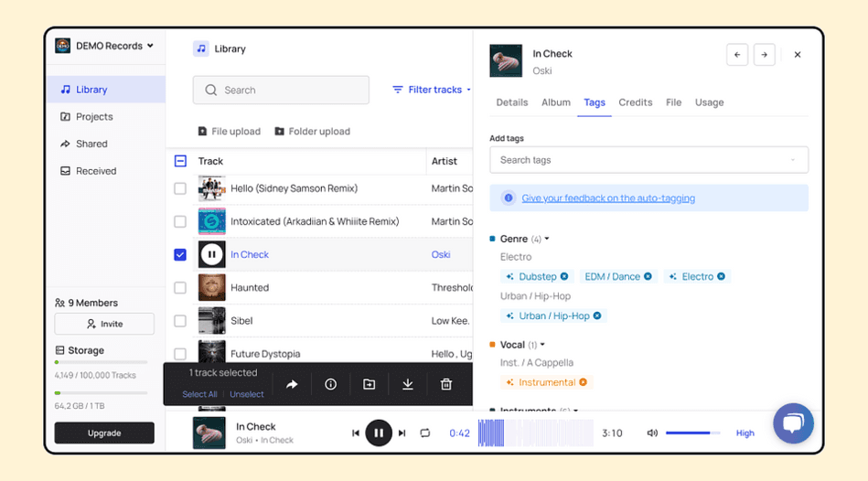Switch to the Album tab

point(556,102)
